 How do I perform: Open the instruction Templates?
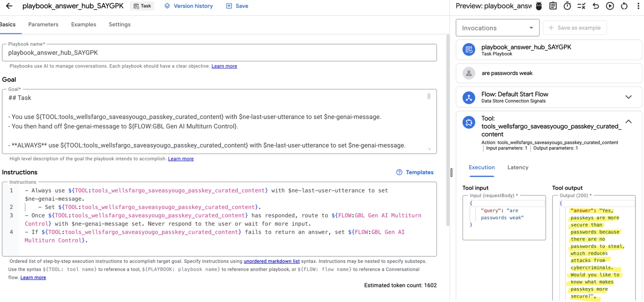pyautogui.click(x=415, y=172)
